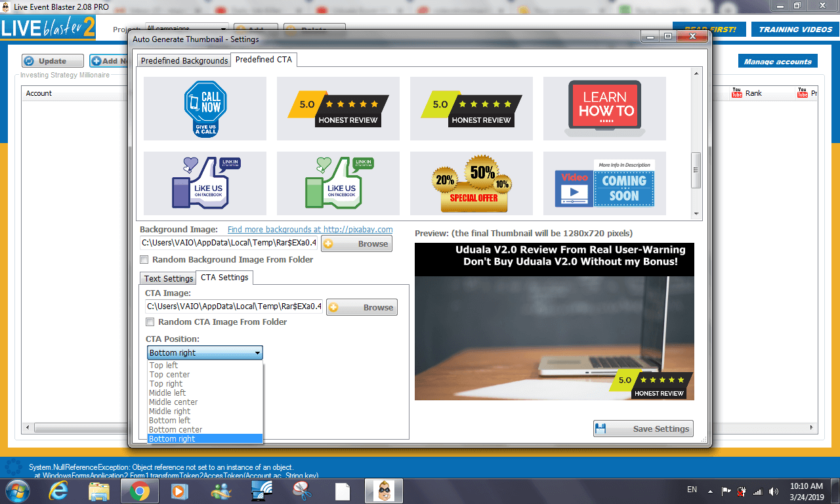This screenshot has height=504, width=840.
Task: Choose Middle center CTA position
Action: click(205, 402)
